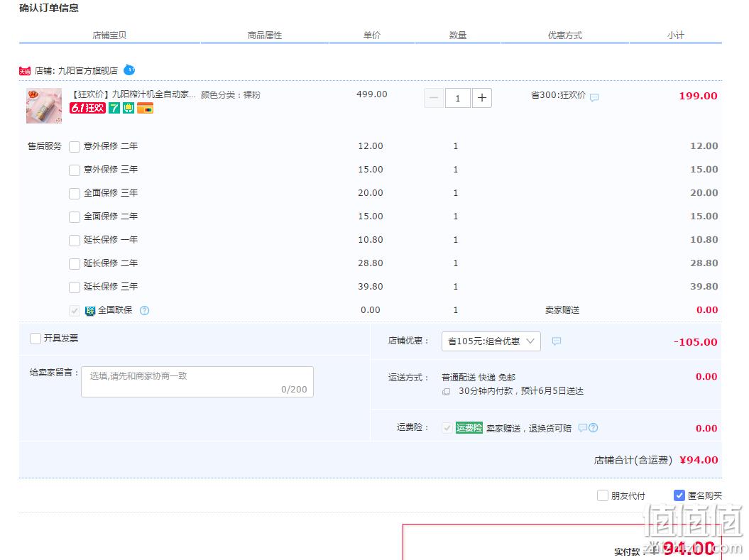Viewport: 749px width, 560px height.
Task: Click the orange credit card badge
Action: [x=145, y=108]
